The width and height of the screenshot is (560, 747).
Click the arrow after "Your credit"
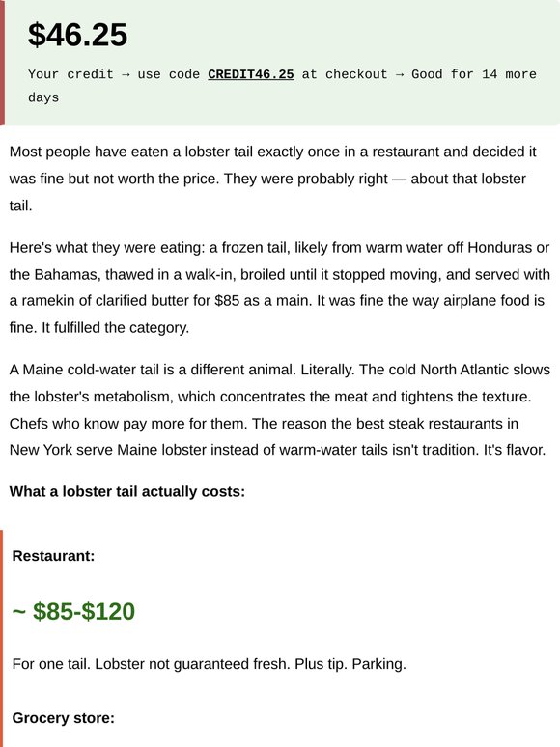(126, 74)
